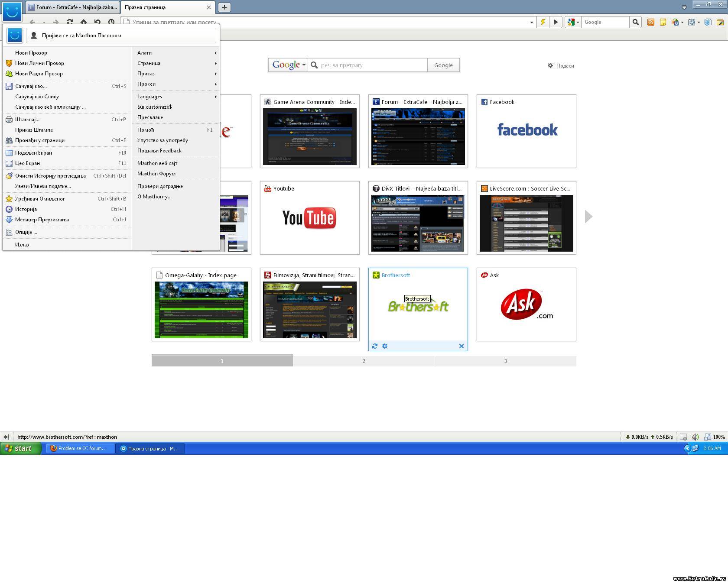Open the Brothersoft tile gear settings
Viewport: 728px width, 583px height.
click(385, 346)
